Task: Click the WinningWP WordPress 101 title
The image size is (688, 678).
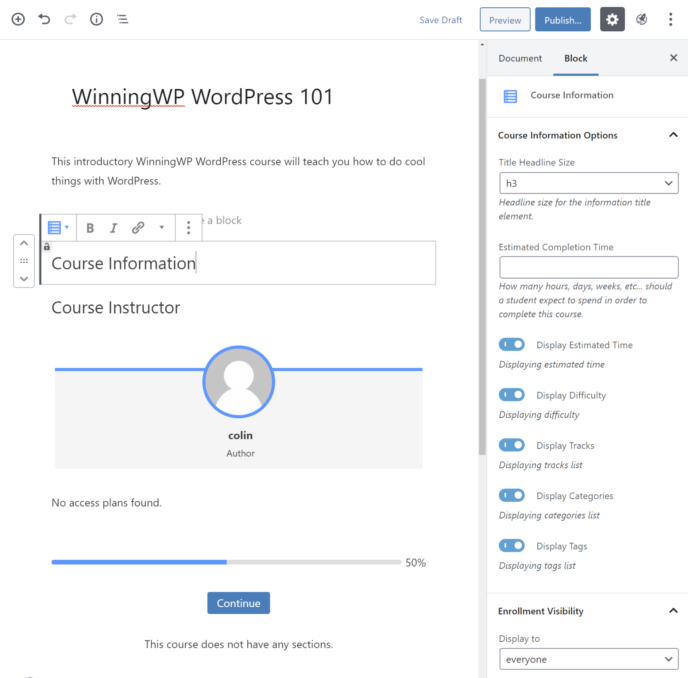Action: click(x=202, y=97)
